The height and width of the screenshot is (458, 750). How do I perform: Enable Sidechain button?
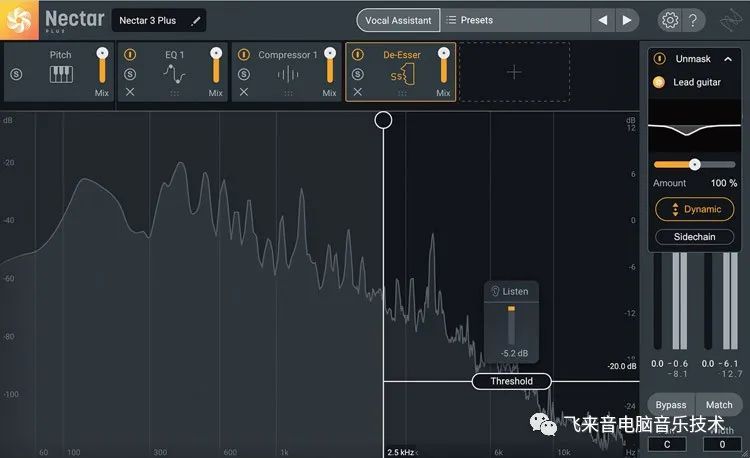click(695, 237)
